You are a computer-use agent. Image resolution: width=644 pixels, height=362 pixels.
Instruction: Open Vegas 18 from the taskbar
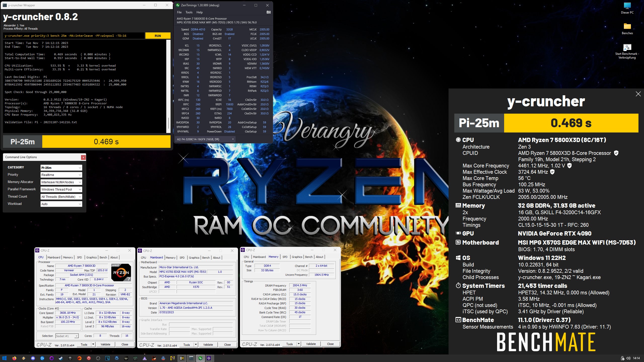click(x=107, y=358)
